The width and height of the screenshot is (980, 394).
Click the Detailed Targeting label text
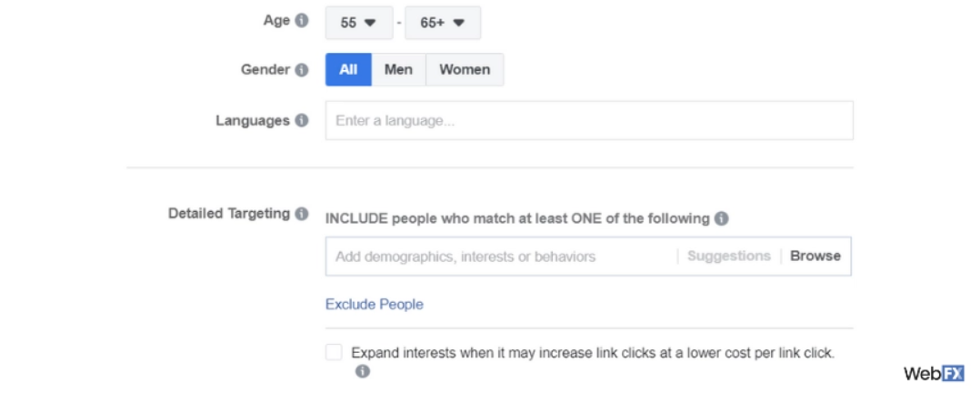pos(229,214)
